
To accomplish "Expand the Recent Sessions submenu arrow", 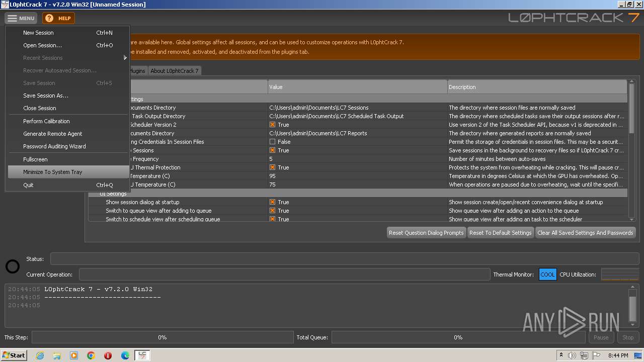I will tap(125, 58).
